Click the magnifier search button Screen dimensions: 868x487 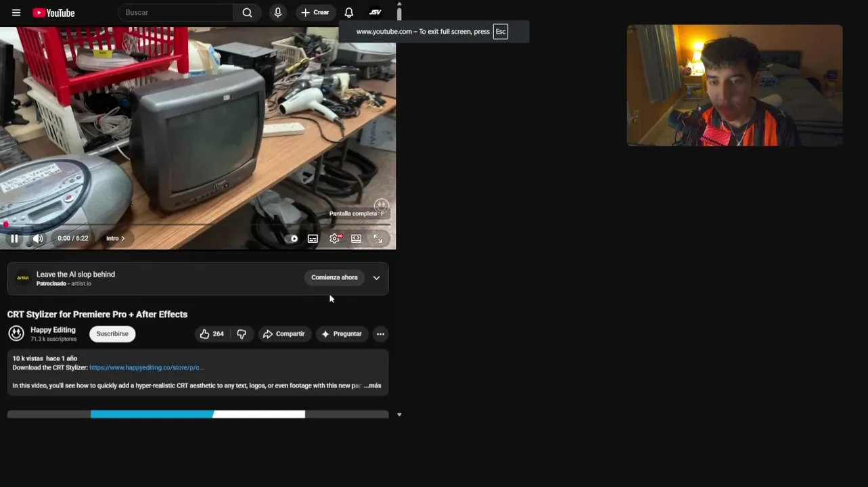(x=247, y=12)
